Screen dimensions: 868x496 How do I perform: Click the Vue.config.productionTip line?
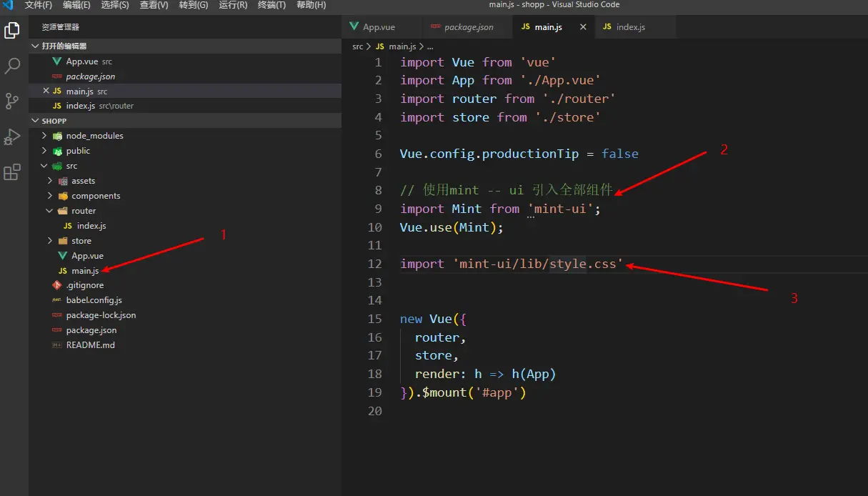coord(519,154)
